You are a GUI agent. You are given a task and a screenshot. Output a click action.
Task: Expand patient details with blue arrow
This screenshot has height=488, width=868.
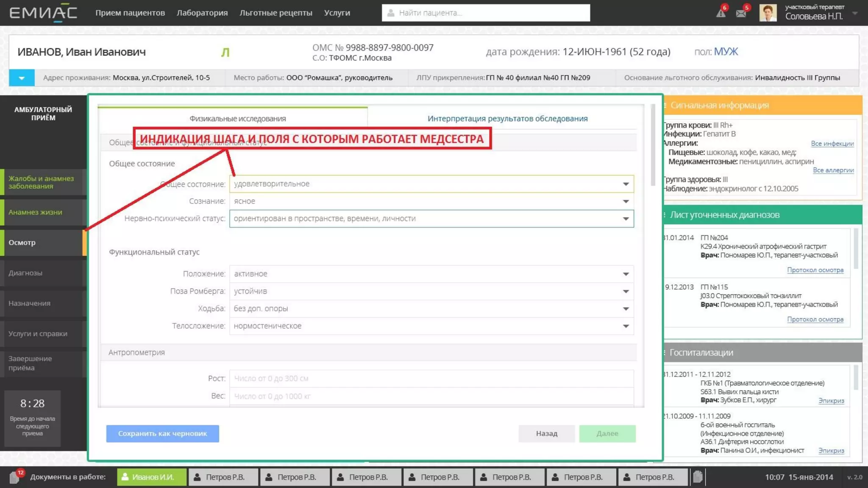click(x=22, y=78)
